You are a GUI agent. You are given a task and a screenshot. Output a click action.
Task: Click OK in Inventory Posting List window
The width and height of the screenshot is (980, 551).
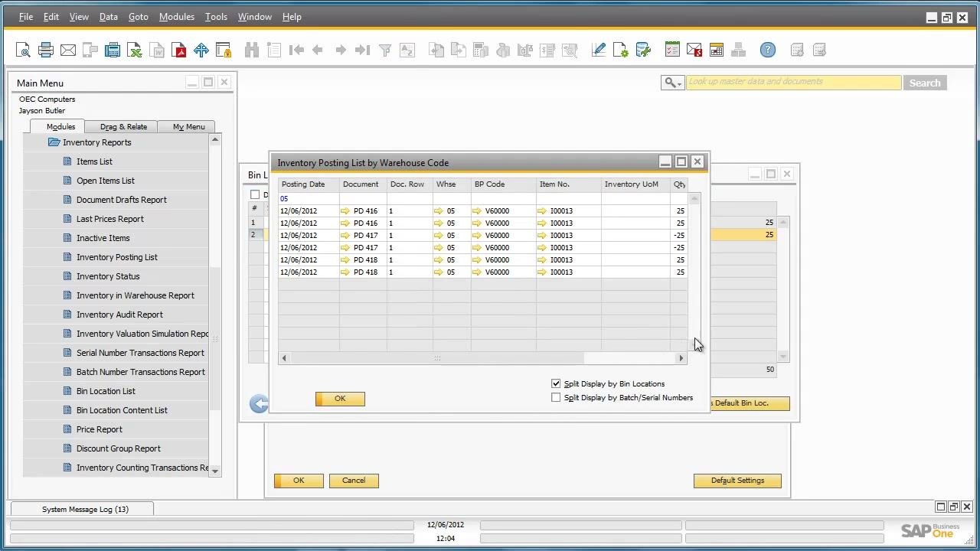click(340, 399)
